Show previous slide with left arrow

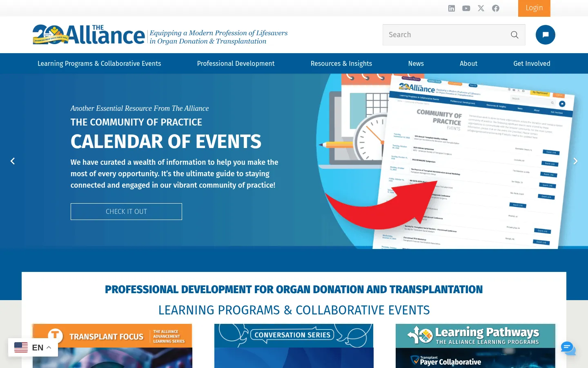point(13,161)
